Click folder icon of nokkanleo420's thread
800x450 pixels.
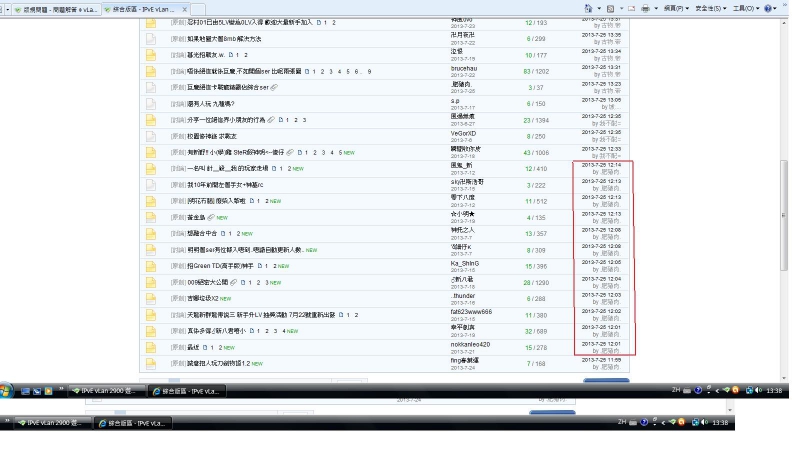[151, 346]
